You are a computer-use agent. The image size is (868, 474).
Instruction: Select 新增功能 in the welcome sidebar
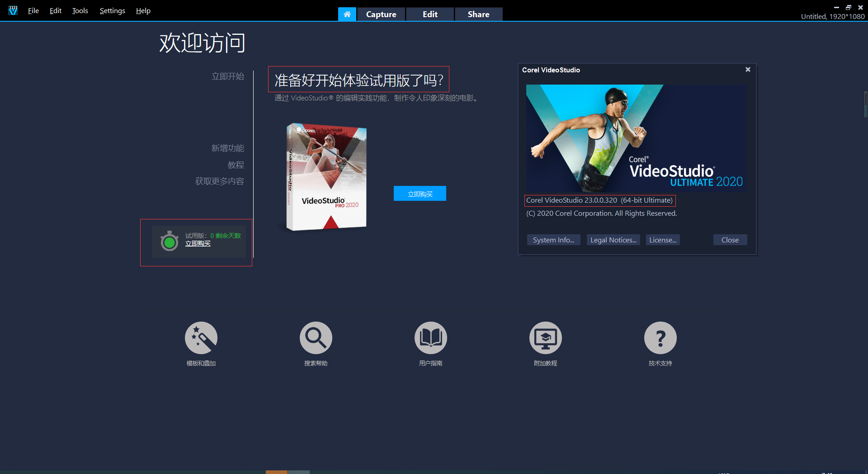coord(228,148)
